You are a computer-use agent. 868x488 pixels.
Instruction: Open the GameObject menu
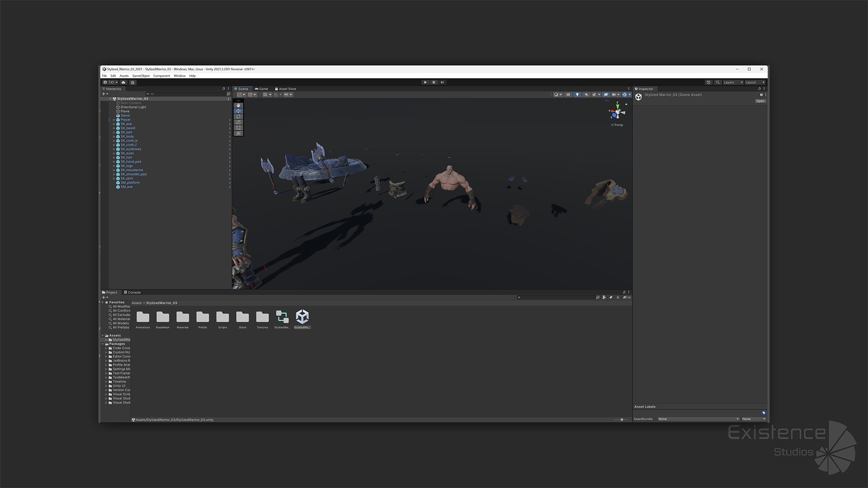pyautogui.click(x=141, y=76)
